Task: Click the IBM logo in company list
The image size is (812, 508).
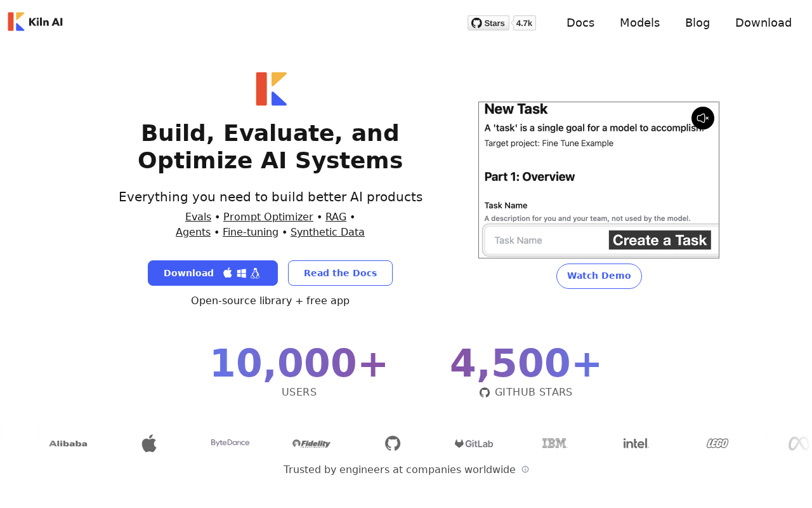Action: pos(554,443)
